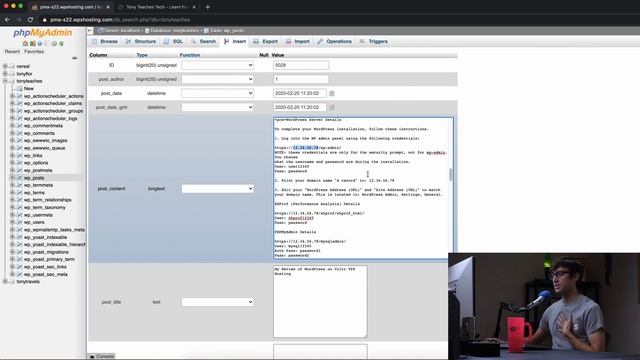
Task: Open the wp_yoast_seo_meta table
Action: [x=45, y=274]
